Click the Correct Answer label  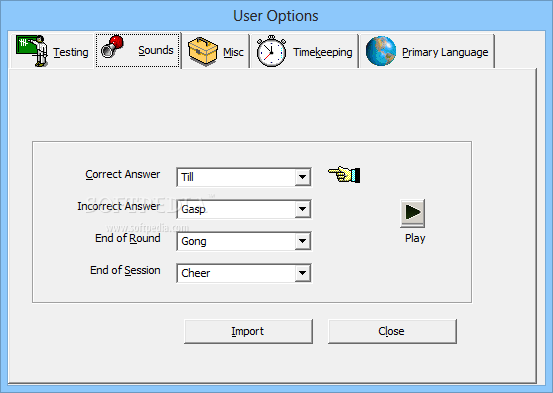pyautogui.click(x=123, y=174)
